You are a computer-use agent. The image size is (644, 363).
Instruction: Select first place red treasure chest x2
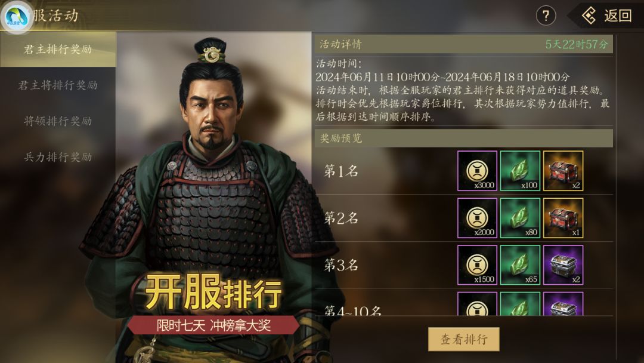click(563, 171)
